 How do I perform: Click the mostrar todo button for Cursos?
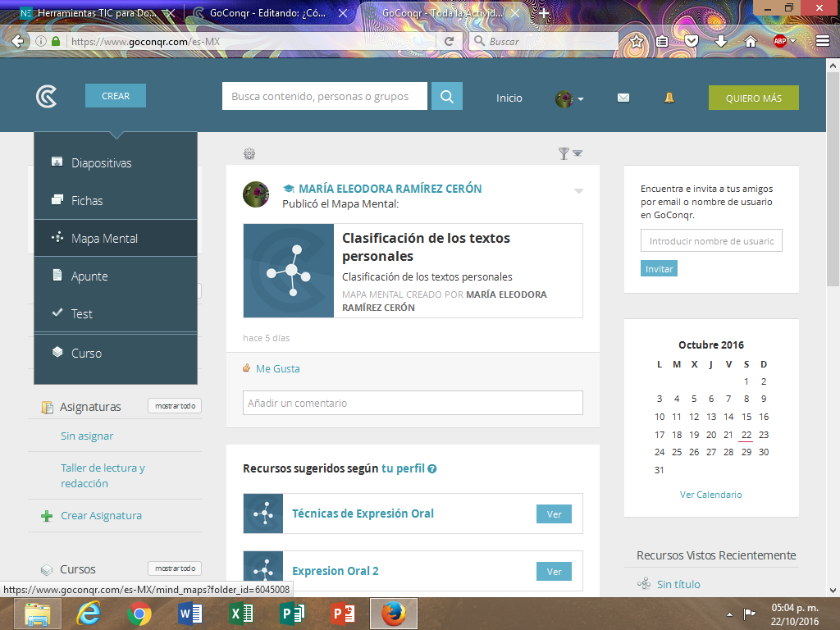tap(176, 568)
